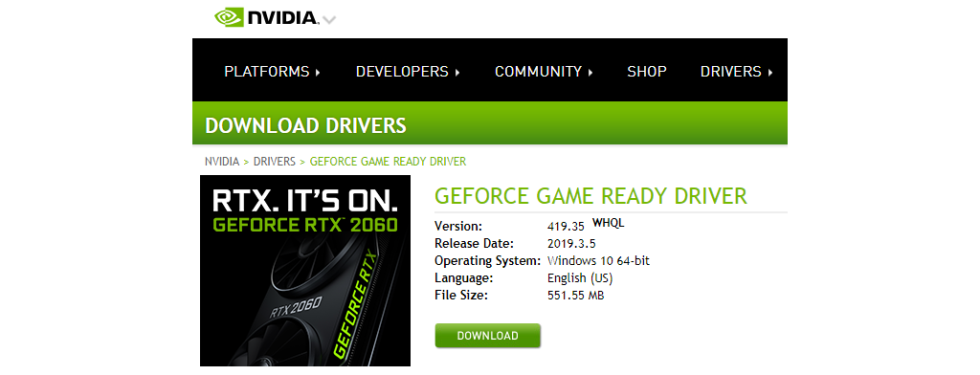Click the DOWNLOAD DRIVERS header text
The height and width of the screenshot is (375, 980).
[305, 125]
